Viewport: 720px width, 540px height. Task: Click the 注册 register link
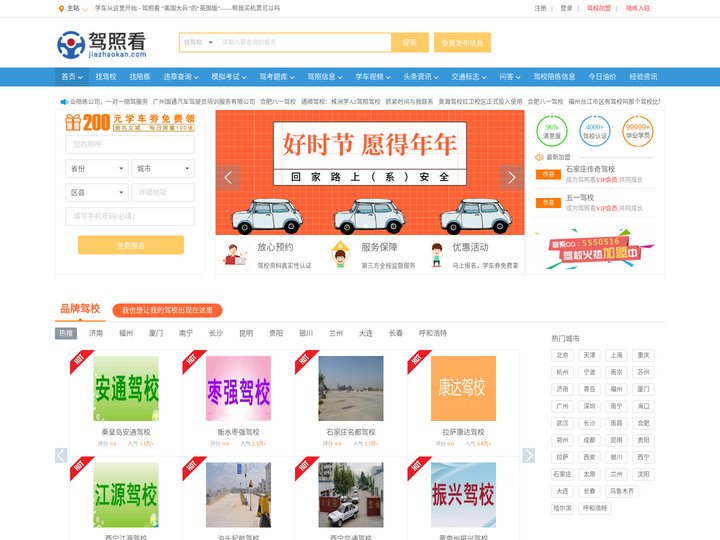pyautogui.click(x=540, y=8)
